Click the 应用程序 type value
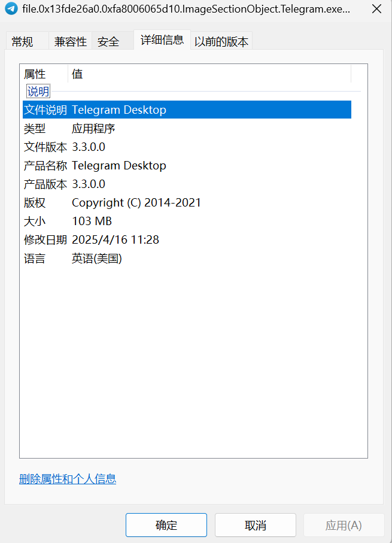This screenshot has width=392, height=543. (x=93, y=129)
